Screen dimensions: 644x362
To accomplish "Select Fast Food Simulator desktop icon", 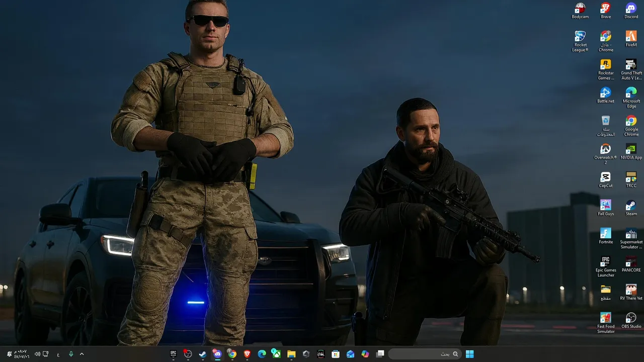I will tap(606, 323).
